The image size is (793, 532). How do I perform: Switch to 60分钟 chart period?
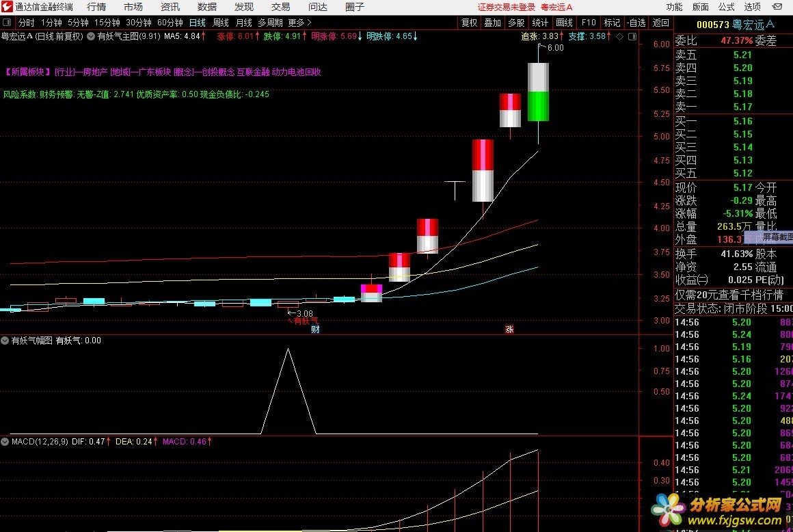170,23
